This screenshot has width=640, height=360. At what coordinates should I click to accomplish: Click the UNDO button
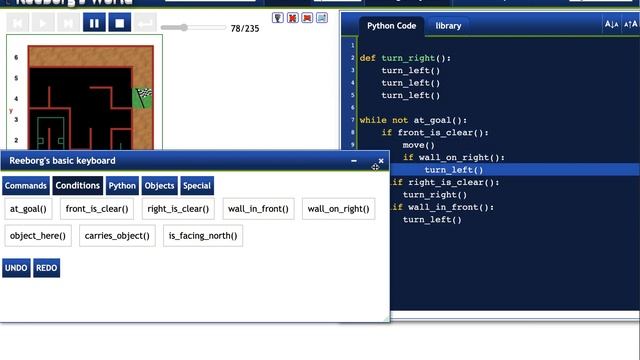tap(16, 268)
